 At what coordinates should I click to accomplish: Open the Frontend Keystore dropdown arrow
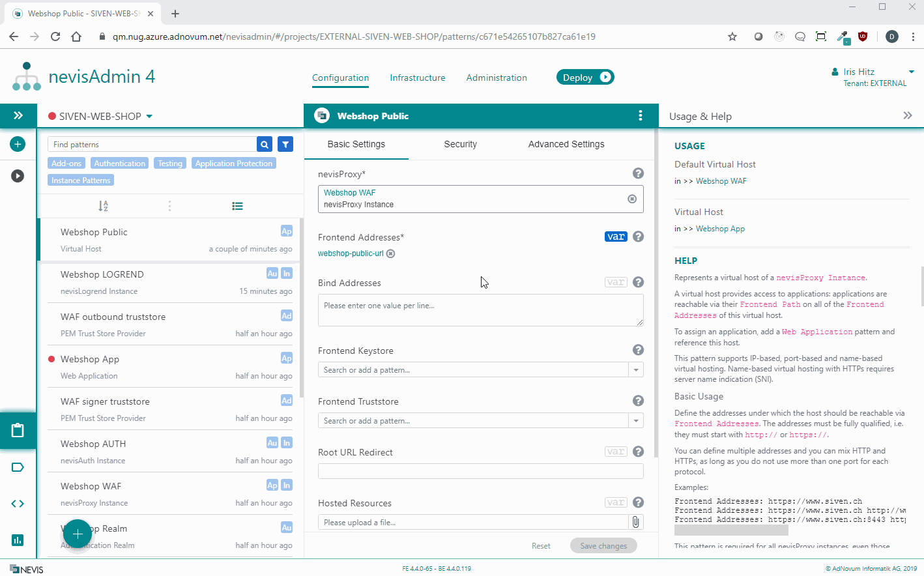tap(636, 370)
